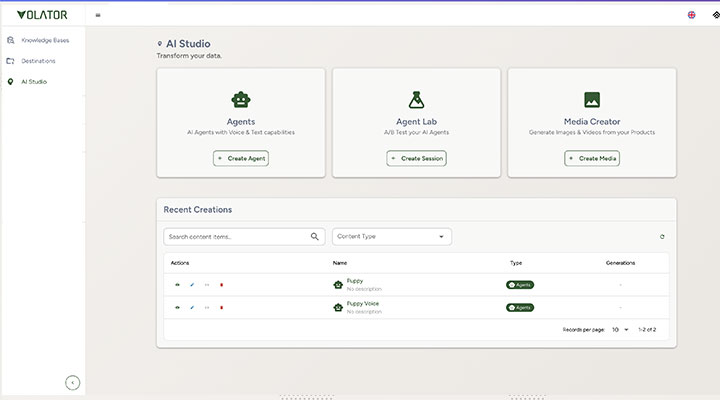Expand the records per page dropdown
Viewport: 720px width, 400px height.
coord(620,329)
